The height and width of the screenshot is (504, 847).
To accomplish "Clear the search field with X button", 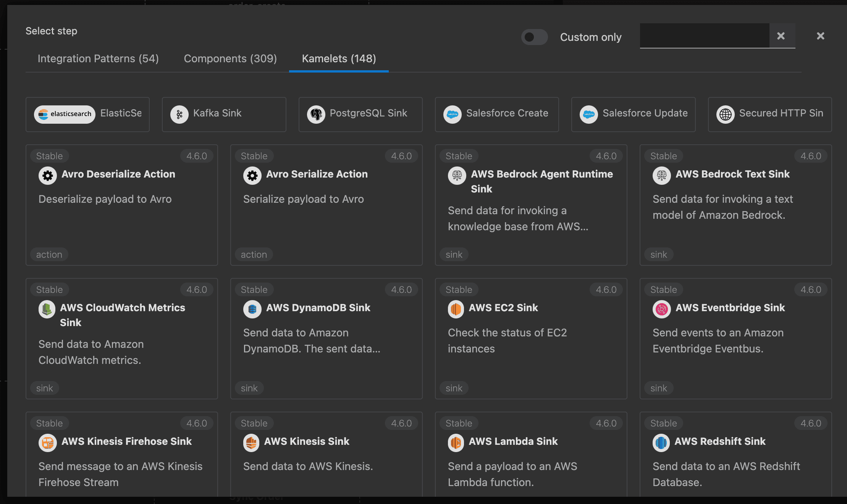I will pyautogui.click(x=782, y=36).
